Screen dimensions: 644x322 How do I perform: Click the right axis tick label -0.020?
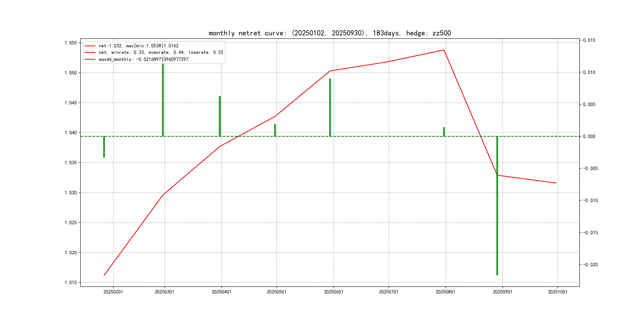point(590,265)
